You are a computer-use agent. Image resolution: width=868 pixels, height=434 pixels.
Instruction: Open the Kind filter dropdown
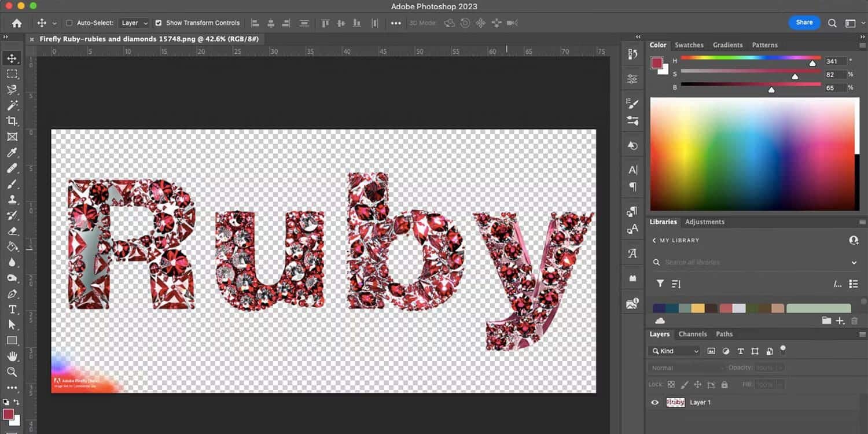pyautogui.click(x=674, y=351)
